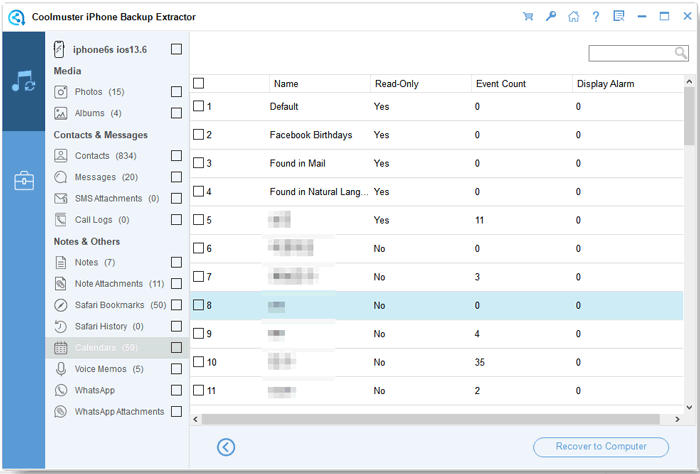Open help question mark icon
This screenshot has width=700, height=474.
tap(596, 17)
